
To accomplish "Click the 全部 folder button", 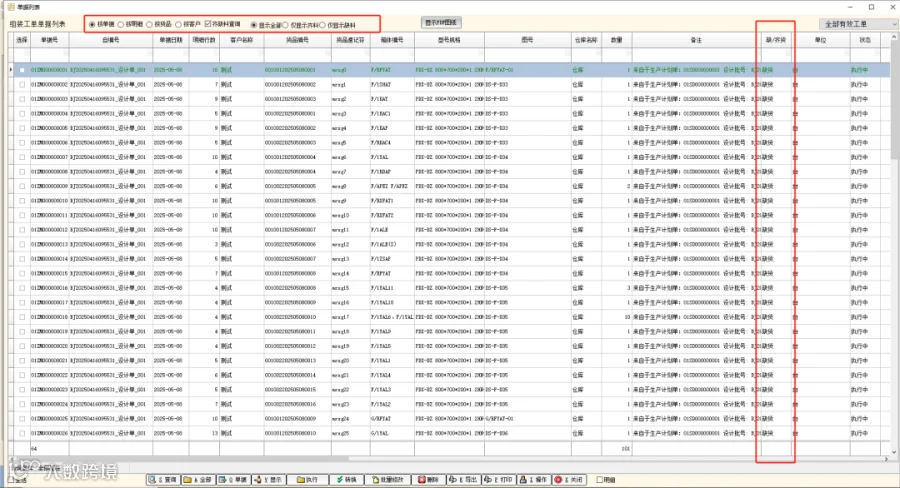I will [198, 479].
